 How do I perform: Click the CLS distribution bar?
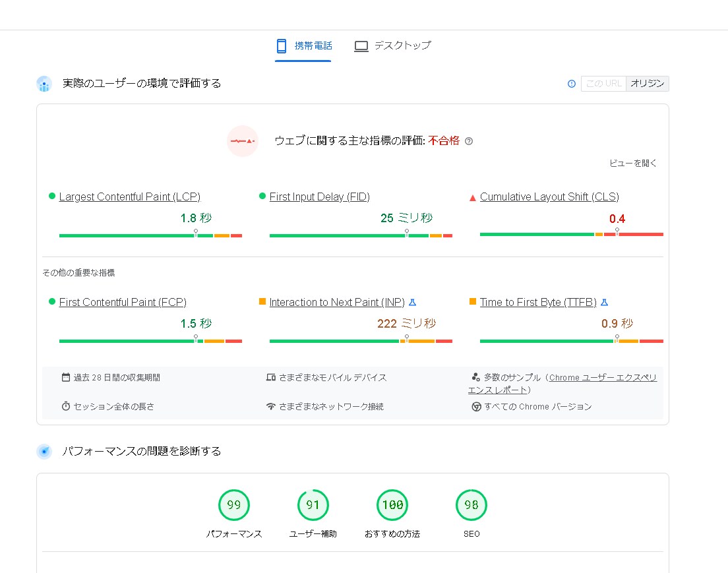[x=572, y=235]
